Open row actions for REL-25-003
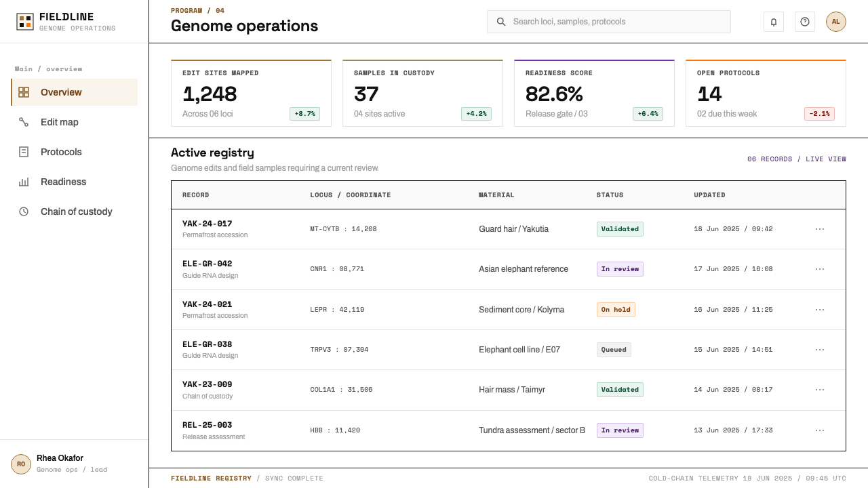The width and height of the screenshot is (868, 488). click(820, 430)
